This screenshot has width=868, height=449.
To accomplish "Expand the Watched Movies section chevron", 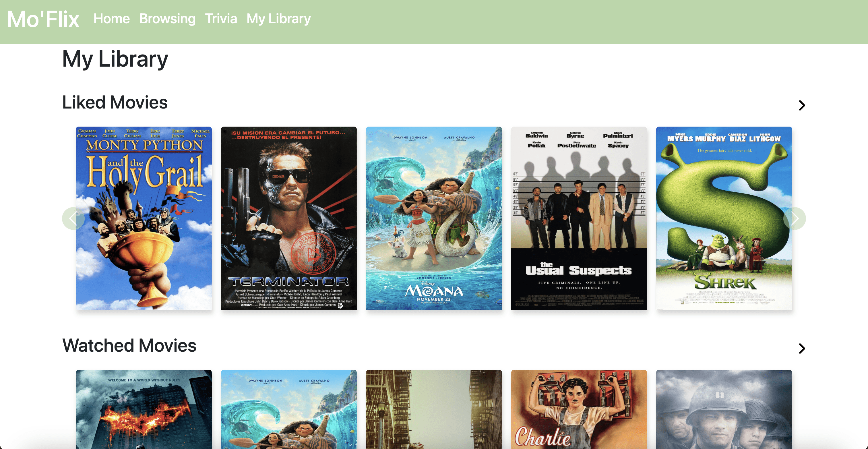I will 802,349.
